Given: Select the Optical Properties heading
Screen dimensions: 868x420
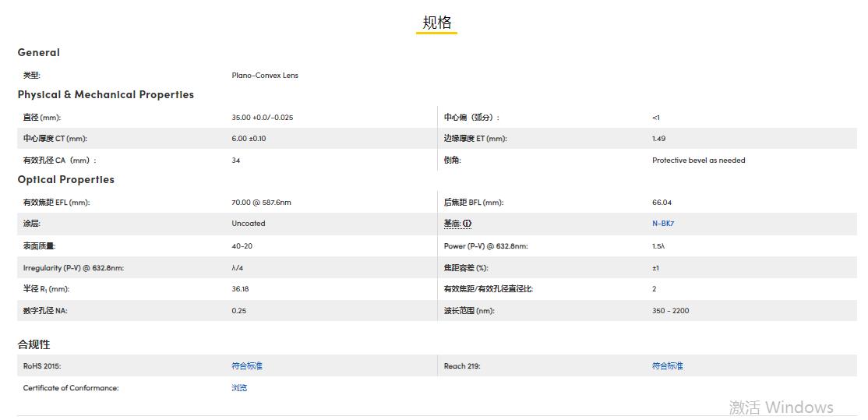Looking at the screenshot, I should pyautogui.click(x=66, y=180).
